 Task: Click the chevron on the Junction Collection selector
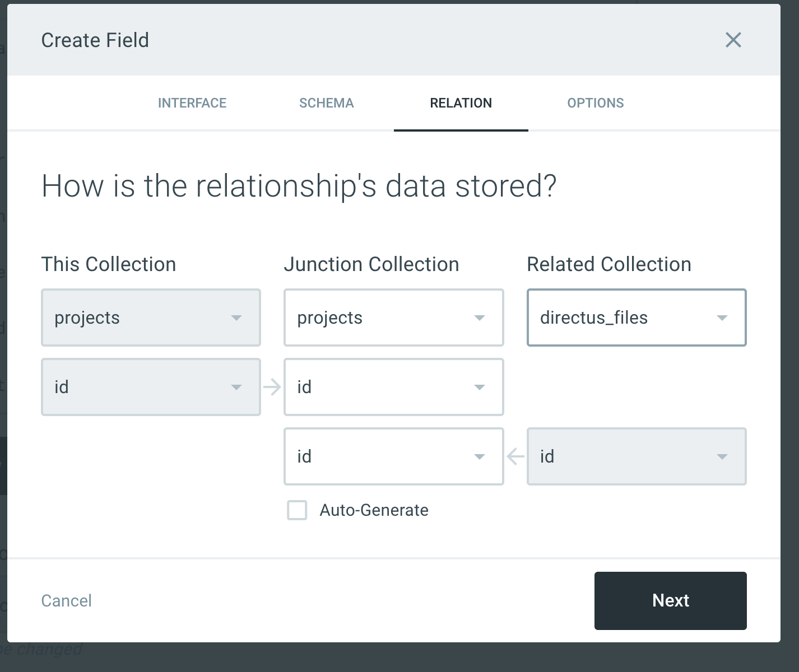point(480,318)
